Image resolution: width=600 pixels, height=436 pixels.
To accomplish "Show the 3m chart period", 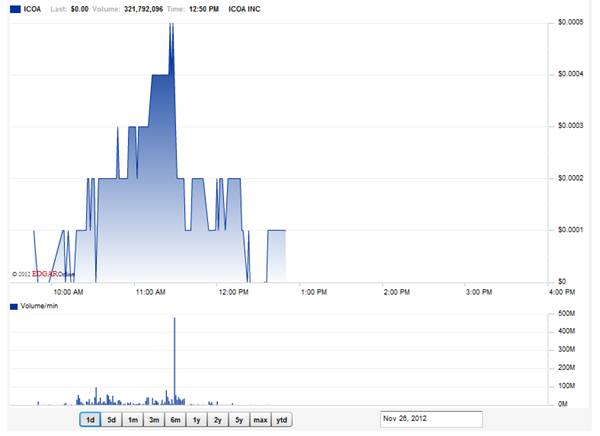I will [x=154, y=420].
